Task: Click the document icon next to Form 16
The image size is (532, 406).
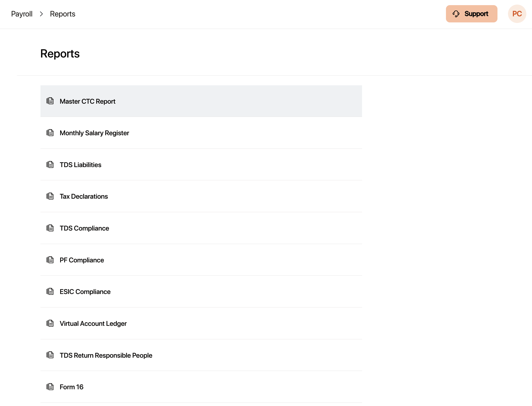Action: click(50, 387)
